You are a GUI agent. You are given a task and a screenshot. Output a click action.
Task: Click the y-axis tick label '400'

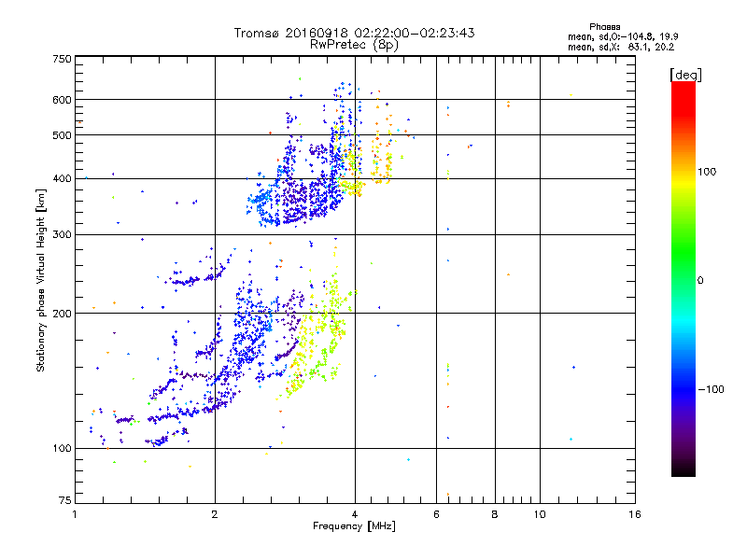62,179
